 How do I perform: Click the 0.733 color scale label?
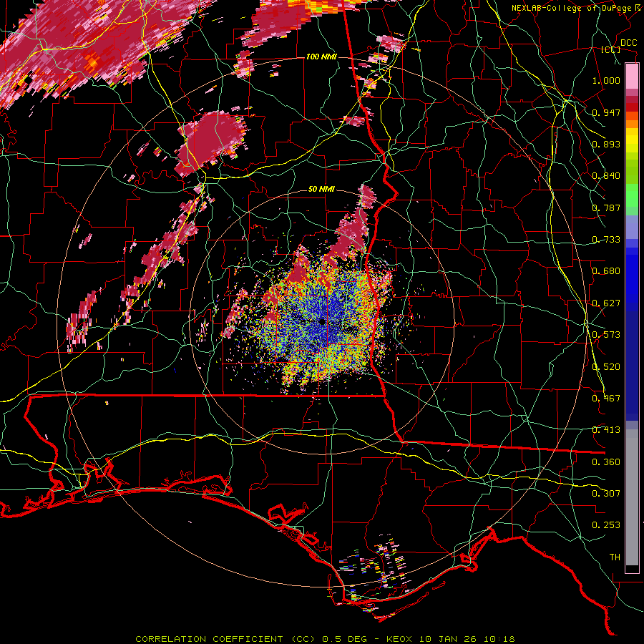click(606, 240)
